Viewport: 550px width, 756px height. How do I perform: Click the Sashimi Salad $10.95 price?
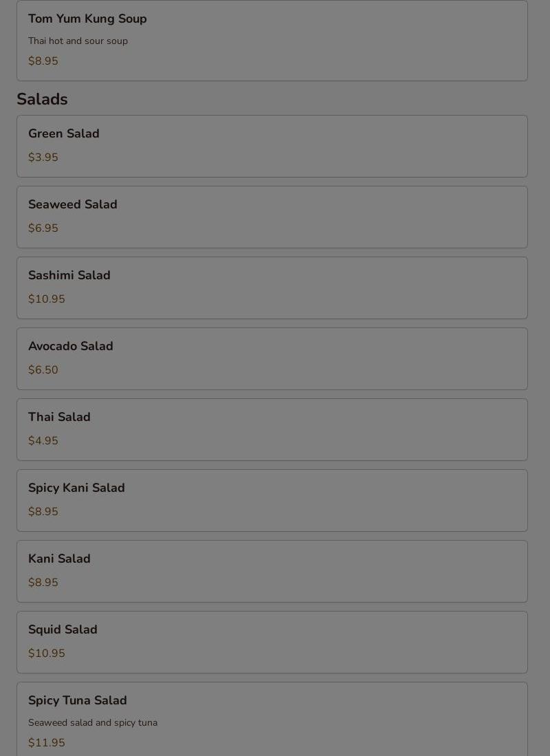click(46, 299)
